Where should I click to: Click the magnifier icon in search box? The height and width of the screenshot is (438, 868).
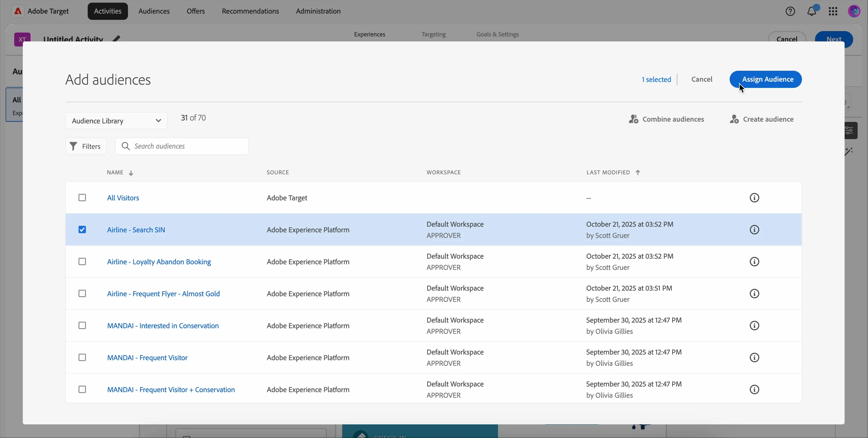point(126,146)
